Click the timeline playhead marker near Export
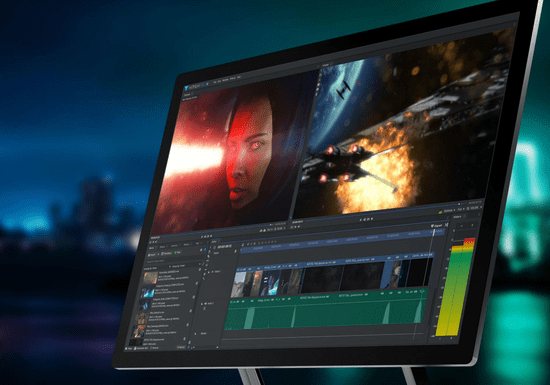This screenshot has width=550, height=385. click(x=434, y=232)
